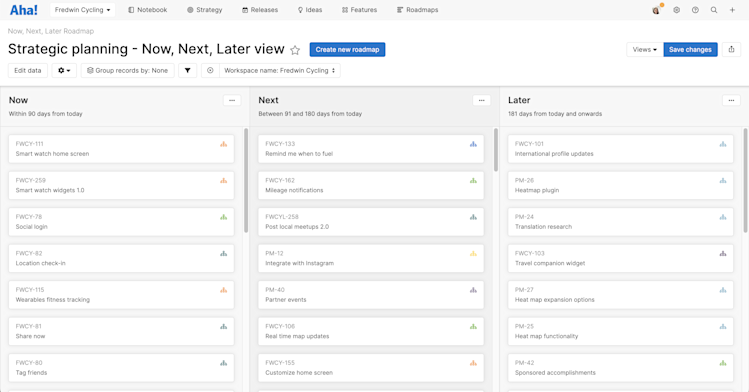This screenshot has height=392, width=749.
Task: Open the Strategy menu
Action: coord(204,10)
